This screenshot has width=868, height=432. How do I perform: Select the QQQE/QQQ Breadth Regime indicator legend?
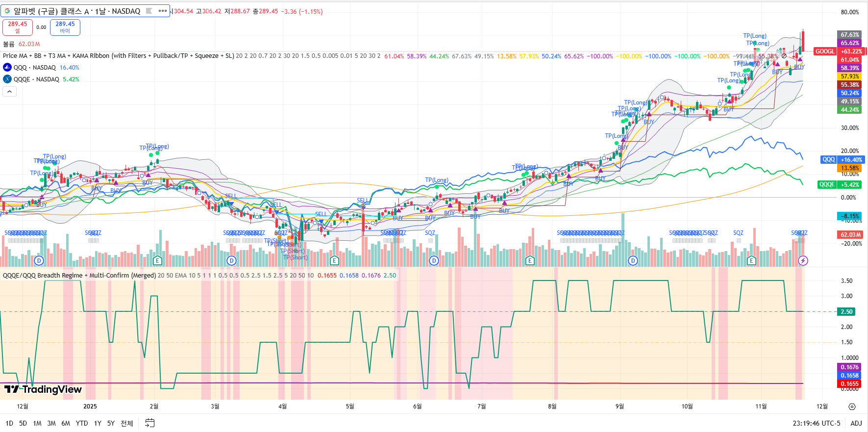point(79,275)
